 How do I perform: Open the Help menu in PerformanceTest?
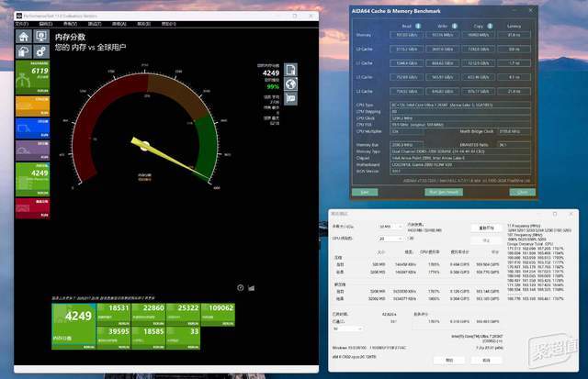click(x=168, y=24)
